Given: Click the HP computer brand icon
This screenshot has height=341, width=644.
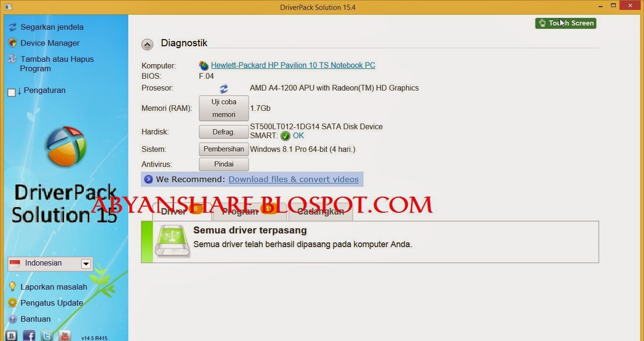Looking at the screenshot, I should pyautogui.click(x=204, y=66).
